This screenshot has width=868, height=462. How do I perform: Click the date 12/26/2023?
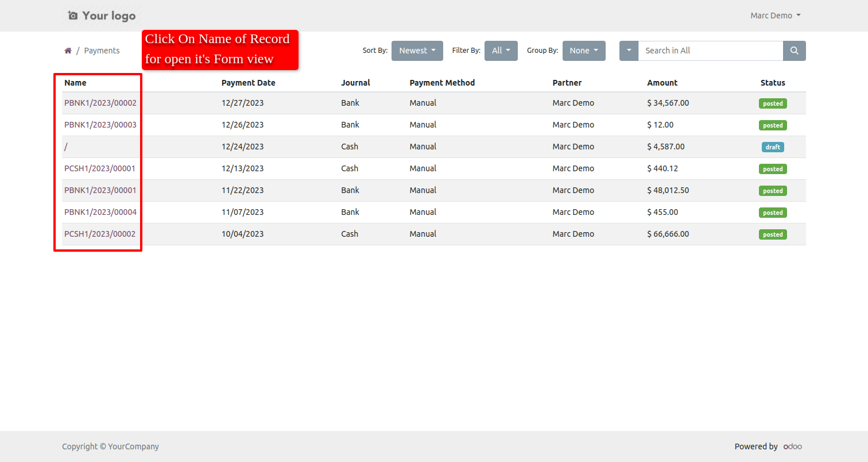[243, 125]
